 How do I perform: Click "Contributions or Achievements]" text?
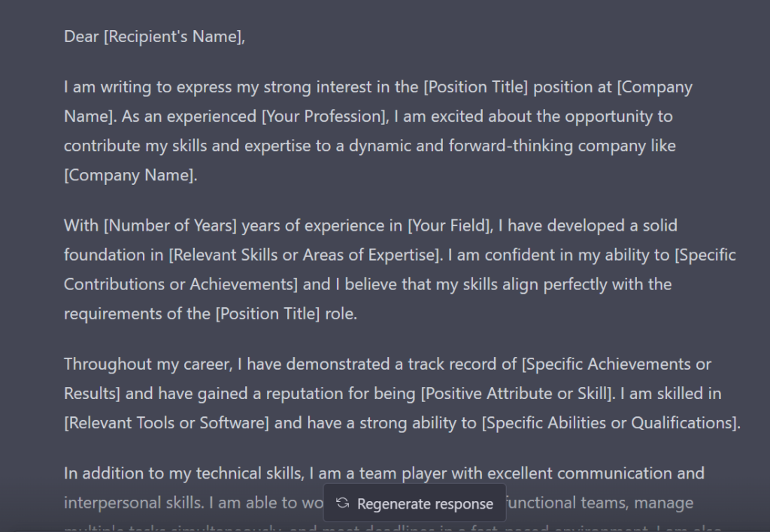[180, 284]
